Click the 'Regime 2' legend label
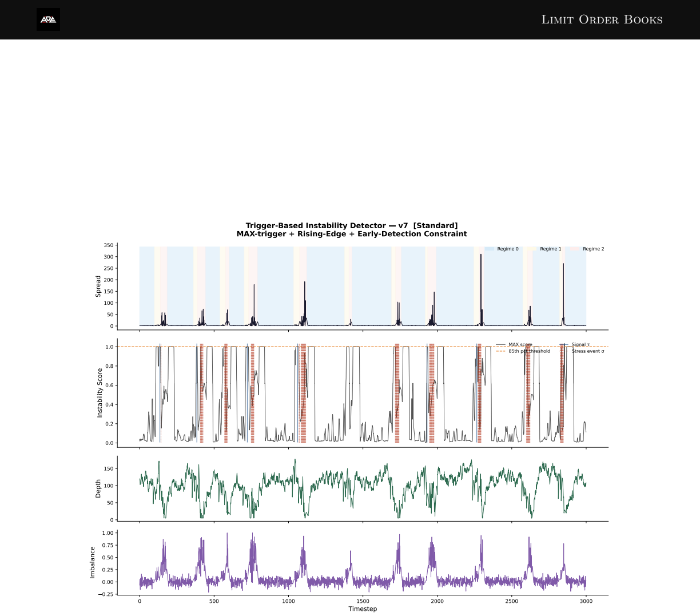Image resolution: width=700 pixels, height=616 pixels. click(x=594, y=249)
